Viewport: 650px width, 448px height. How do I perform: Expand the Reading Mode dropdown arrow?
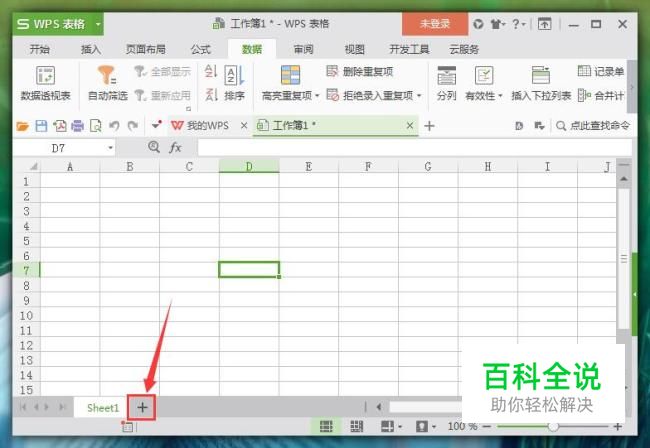pos(400,426)
